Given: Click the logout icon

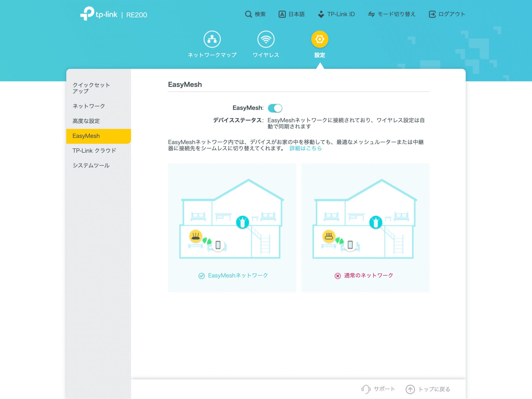Looking at the screenshot, I should coord(432,14).
